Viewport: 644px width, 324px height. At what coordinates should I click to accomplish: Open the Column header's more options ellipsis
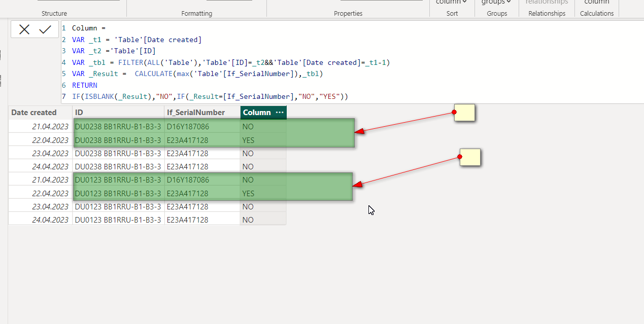click(x=280, y=112)
